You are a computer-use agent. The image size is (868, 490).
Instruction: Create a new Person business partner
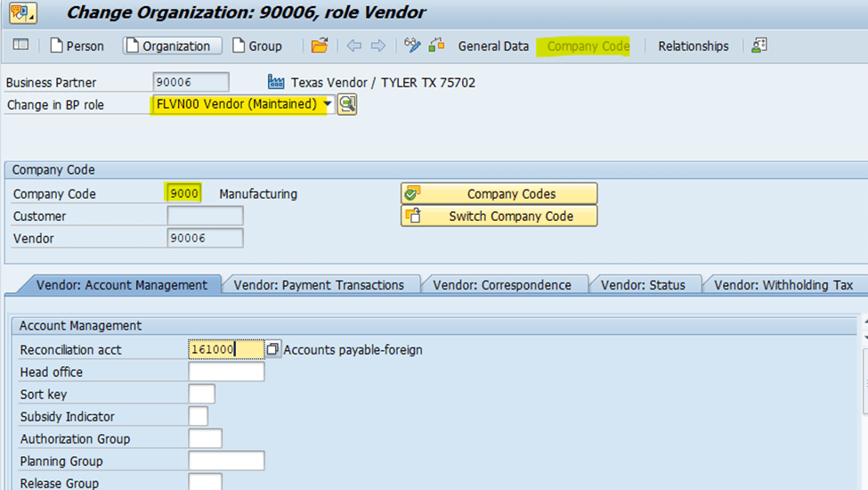point(77,46)
